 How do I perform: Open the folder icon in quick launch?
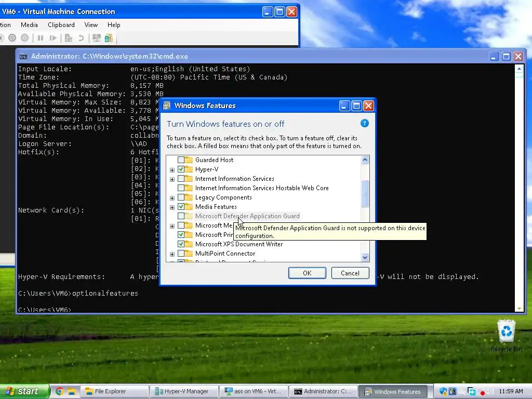(71, 391)
